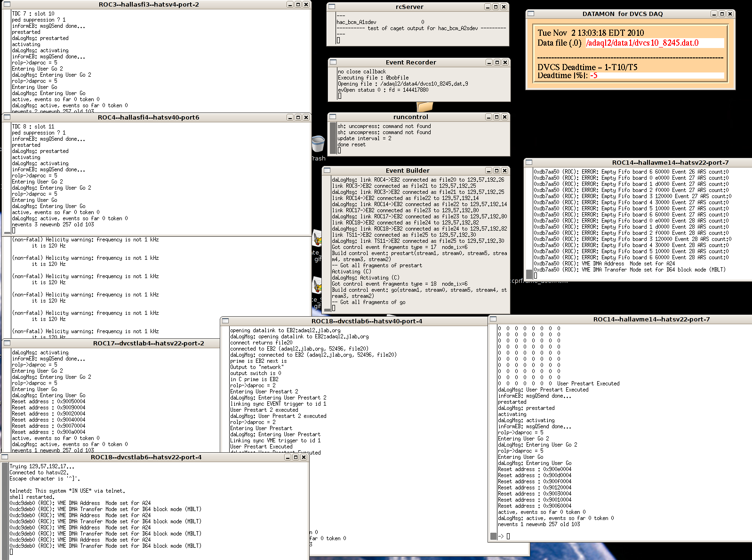Minimize the ROC4 hatsv40-port6 terminal
The width and height of the screenshot is (752, 560).
tap(290, 117)
